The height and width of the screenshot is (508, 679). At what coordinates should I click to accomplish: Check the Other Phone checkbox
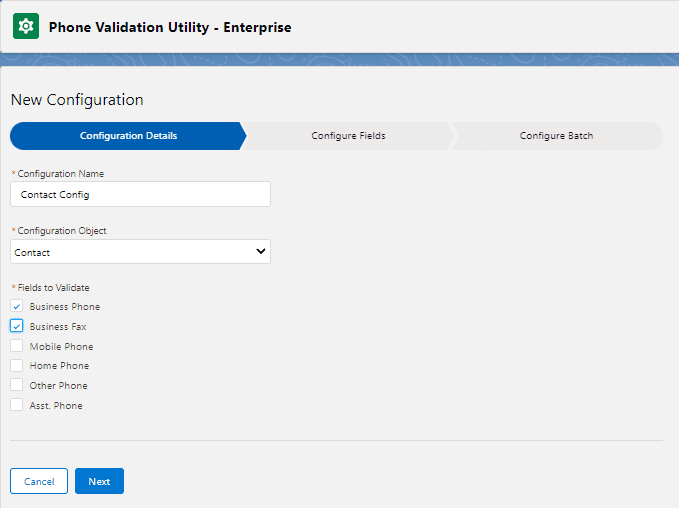pyautogui.click(x=17, y=385)
